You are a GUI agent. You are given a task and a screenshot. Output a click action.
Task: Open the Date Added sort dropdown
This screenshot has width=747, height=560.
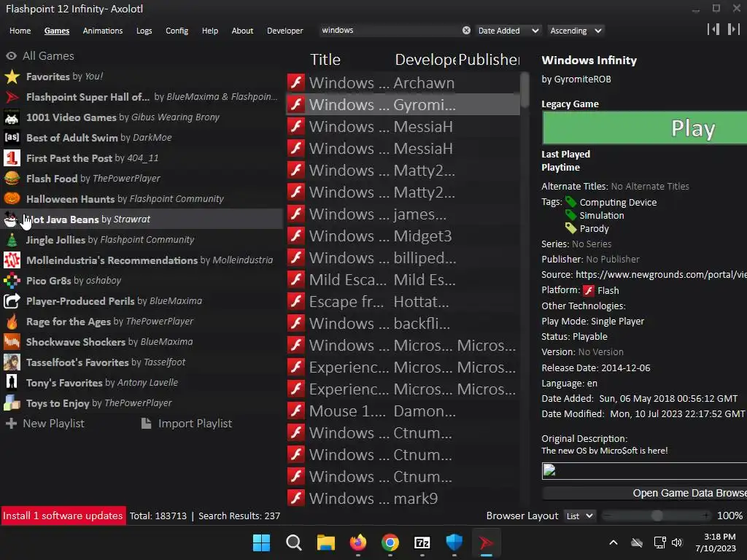coord(508,31)
